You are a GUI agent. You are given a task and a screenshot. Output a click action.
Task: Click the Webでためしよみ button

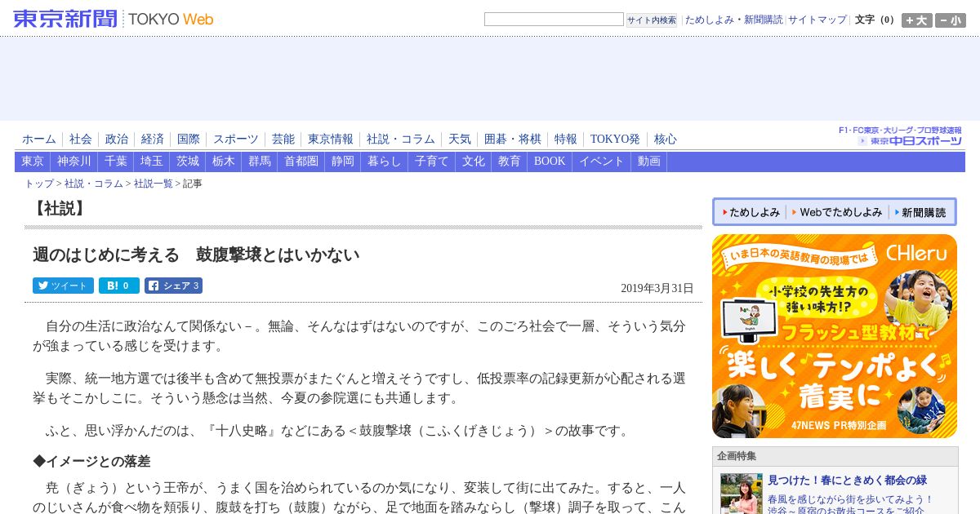point(837,212)
